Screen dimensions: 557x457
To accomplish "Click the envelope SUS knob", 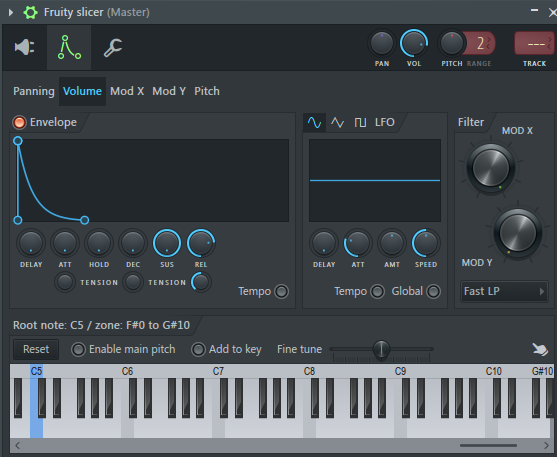I will [x=167, y=243].
